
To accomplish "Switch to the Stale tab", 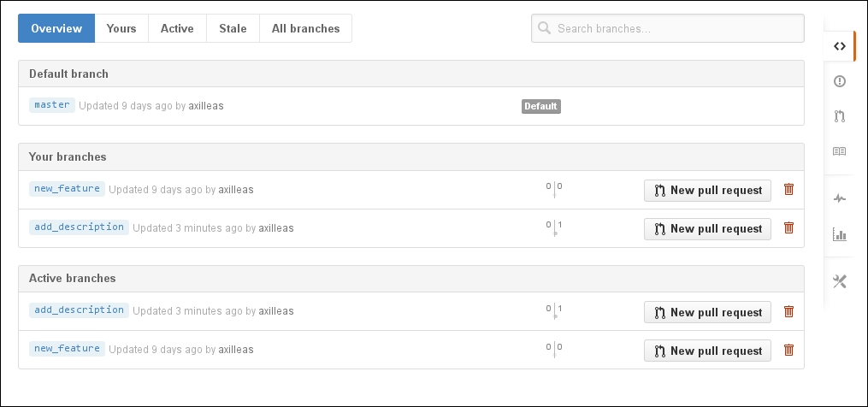I will (233, 28).
